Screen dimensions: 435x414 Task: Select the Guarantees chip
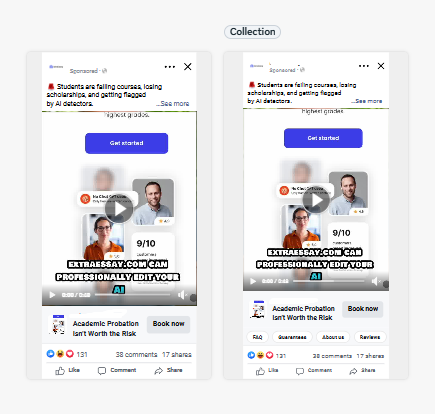292,337
